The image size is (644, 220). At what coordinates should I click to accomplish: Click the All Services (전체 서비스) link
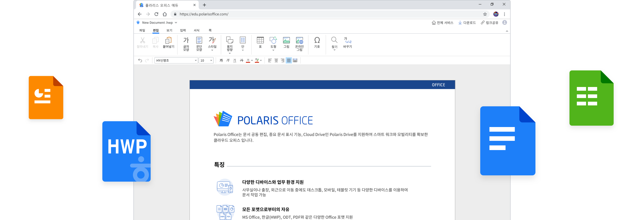[x=442, y=23]
